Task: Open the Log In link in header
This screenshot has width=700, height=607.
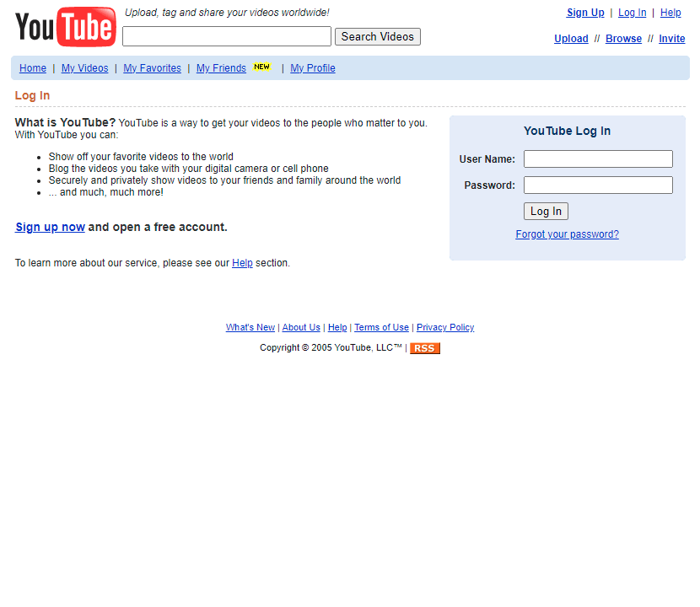Action: [633, 13]
